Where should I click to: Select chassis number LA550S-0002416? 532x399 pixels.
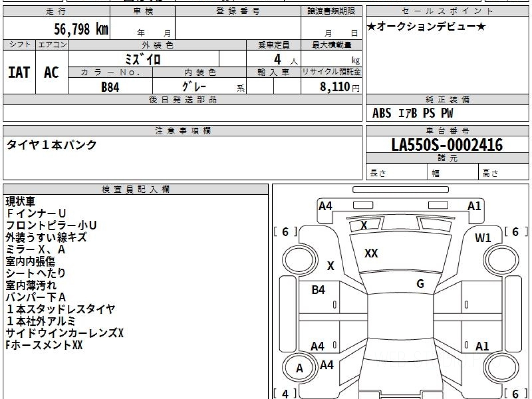(447, 145)
